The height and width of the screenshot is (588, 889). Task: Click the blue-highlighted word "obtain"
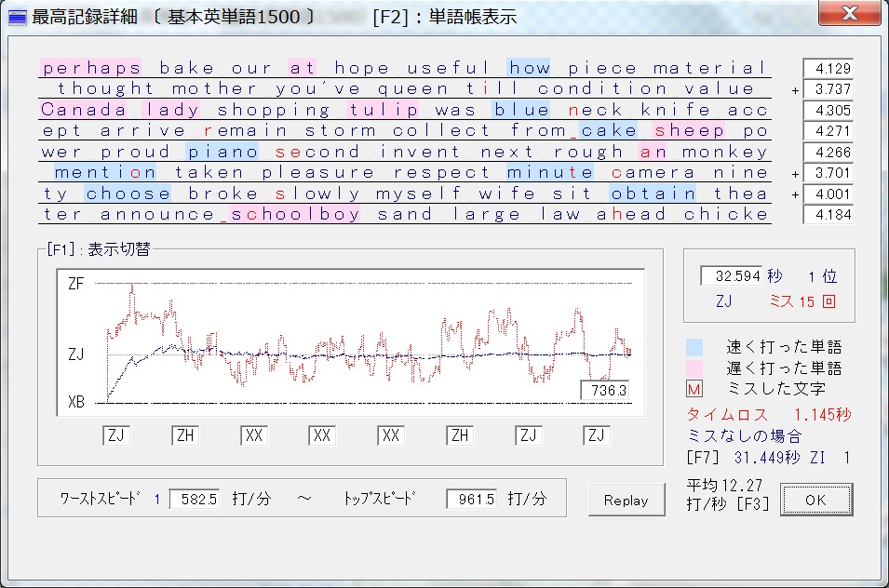coord(653,194)
